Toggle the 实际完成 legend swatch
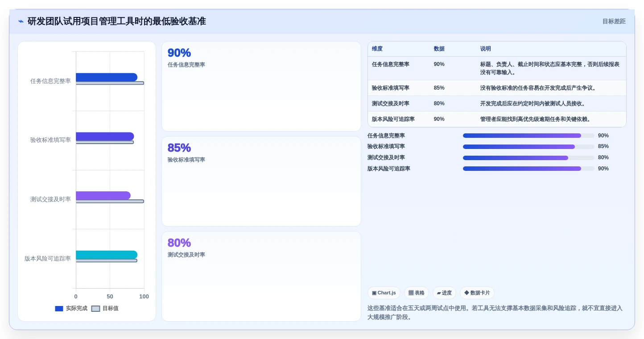The height and width of the screenshot is (339, 644). point(59,308)
